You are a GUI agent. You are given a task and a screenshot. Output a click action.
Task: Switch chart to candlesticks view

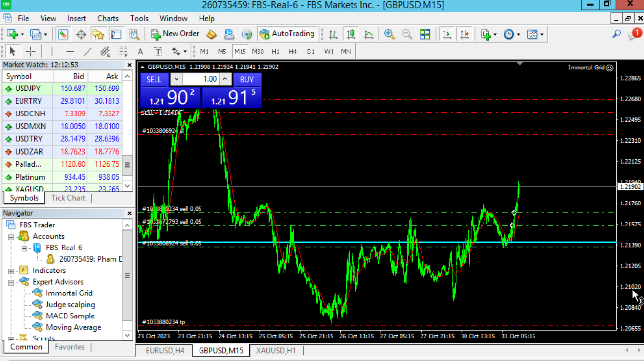coord(351,34)
